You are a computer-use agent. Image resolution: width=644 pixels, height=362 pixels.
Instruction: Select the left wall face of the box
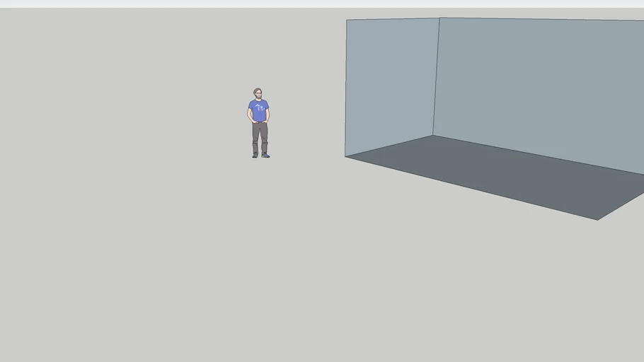(x=390, y=83)
